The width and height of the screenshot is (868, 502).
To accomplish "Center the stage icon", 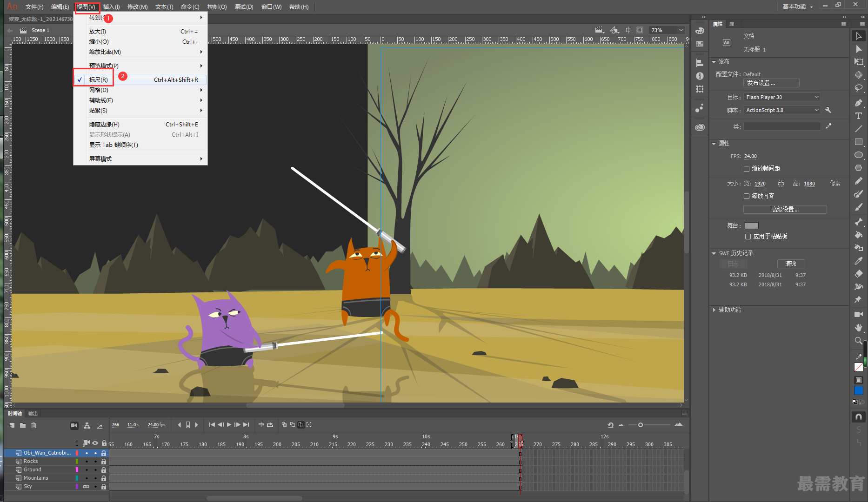I will tap(628, 30).
